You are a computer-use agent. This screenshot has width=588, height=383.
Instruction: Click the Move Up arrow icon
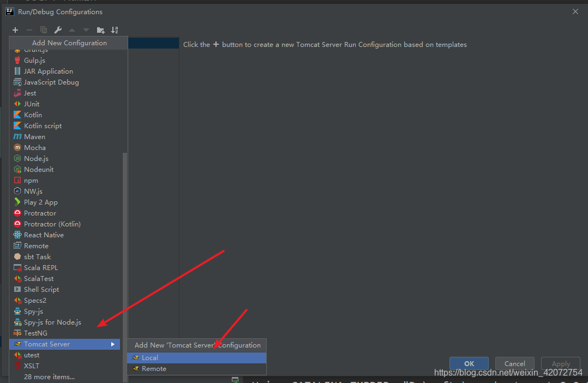pyautogui.click(x=72, y=30)
